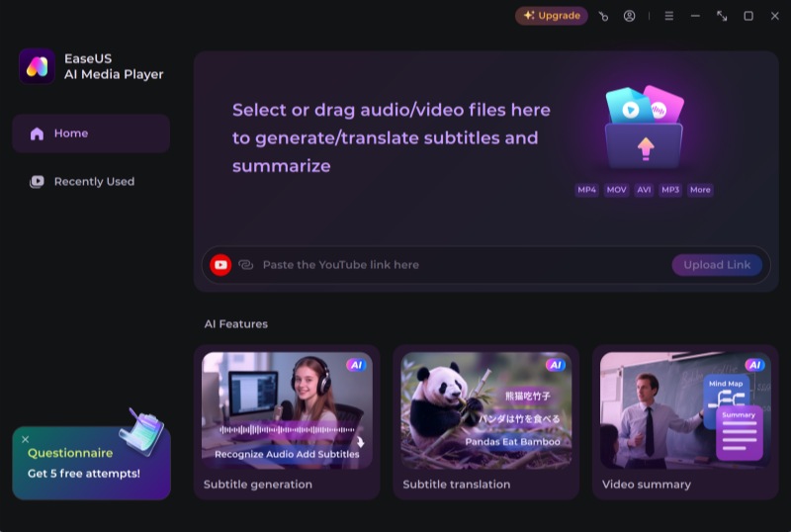Click the AVI format tag
This screenshot has height=532, width=791.
click(x=644, y=190)
